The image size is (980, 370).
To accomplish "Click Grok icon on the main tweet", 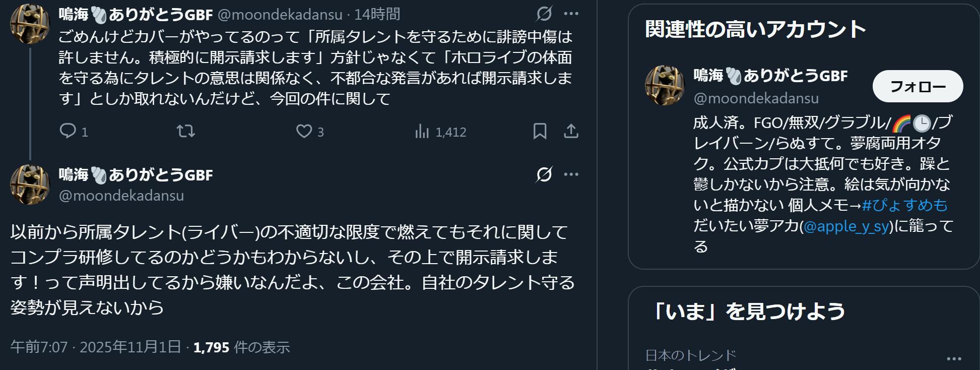I will point(544,174).
